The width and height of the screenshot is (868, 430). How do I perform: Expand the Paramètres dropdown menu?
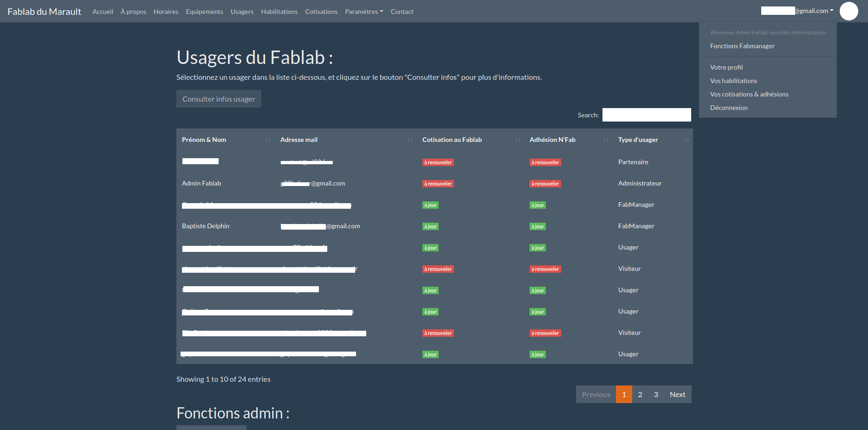(363, 12)
